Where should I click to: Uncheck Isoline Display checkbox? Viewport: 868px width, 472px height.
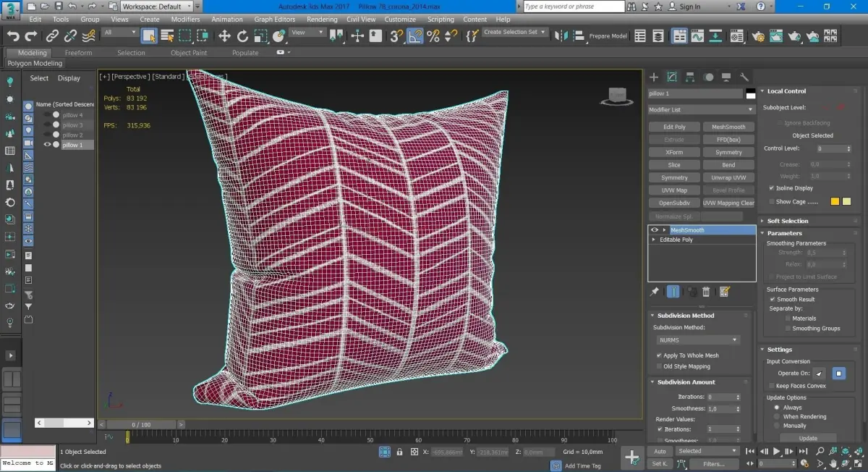tap(772, 188)
